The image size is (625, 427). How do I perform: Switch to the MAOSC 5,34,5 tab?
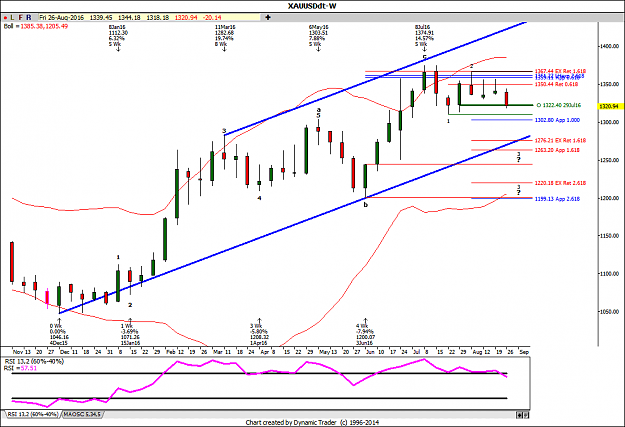[82, 415]
